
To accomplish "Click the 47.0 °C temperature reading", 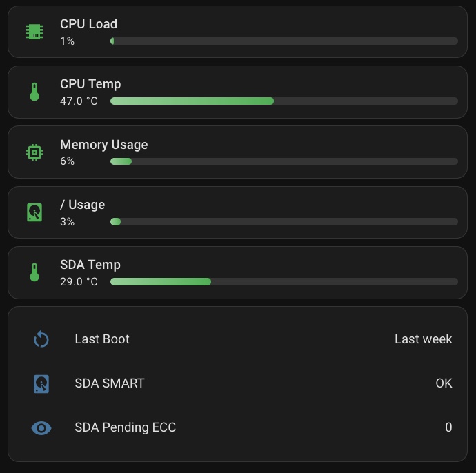I will pyautogui.click(x=79, y=101).
